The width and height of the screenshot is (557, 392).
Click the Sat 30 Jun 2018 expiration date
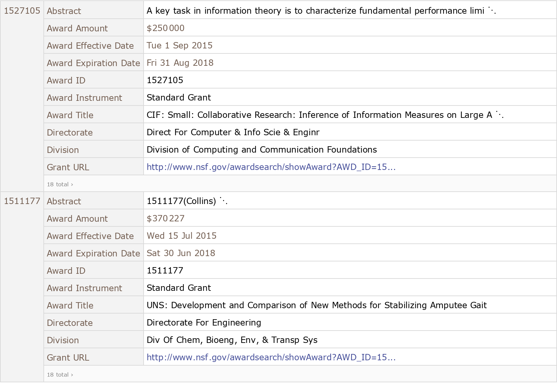181,253
